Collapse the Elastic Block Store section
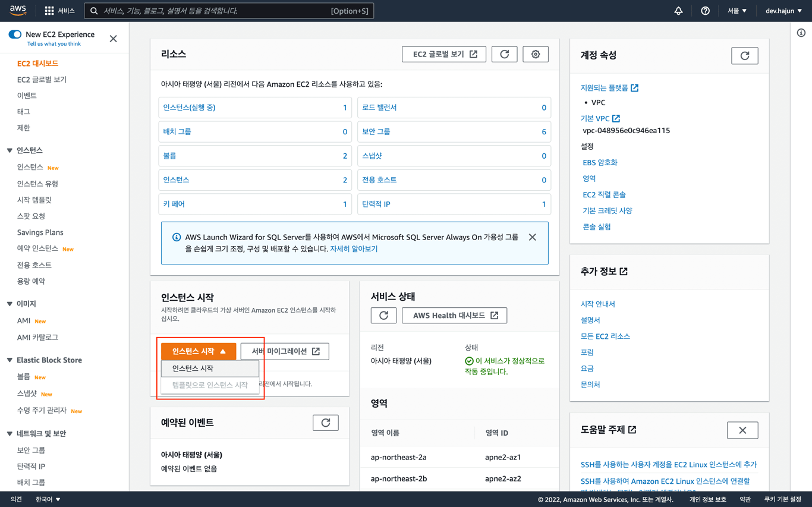This screenshot has height=507, width=812. coord(10,360)
